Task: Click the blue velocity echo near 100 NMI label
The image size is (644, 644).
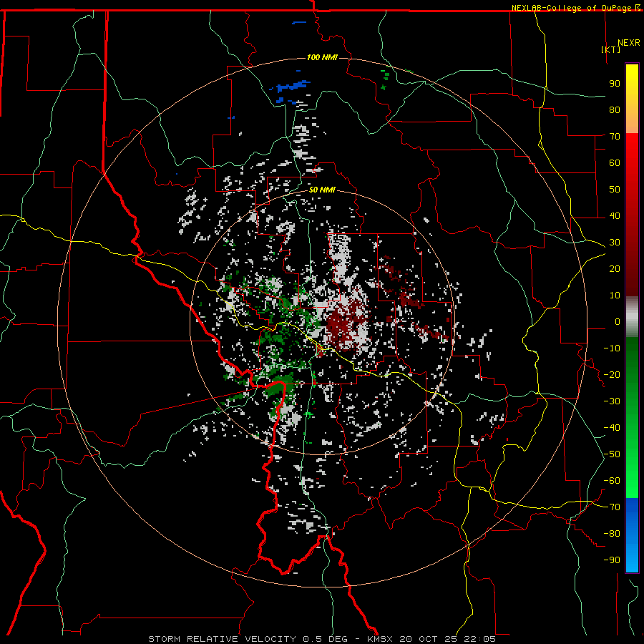Action: coord(293,87)
